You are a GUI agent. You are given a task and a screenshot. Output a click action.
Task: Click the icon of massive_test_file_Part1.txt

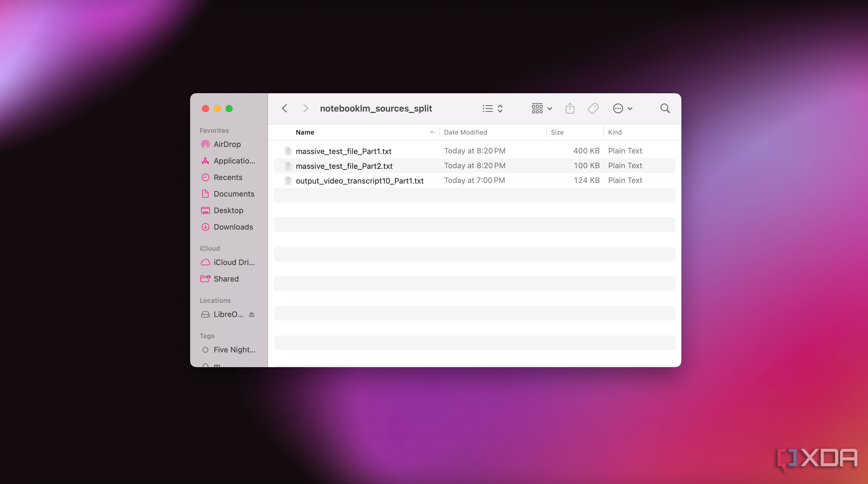point(288,151)
